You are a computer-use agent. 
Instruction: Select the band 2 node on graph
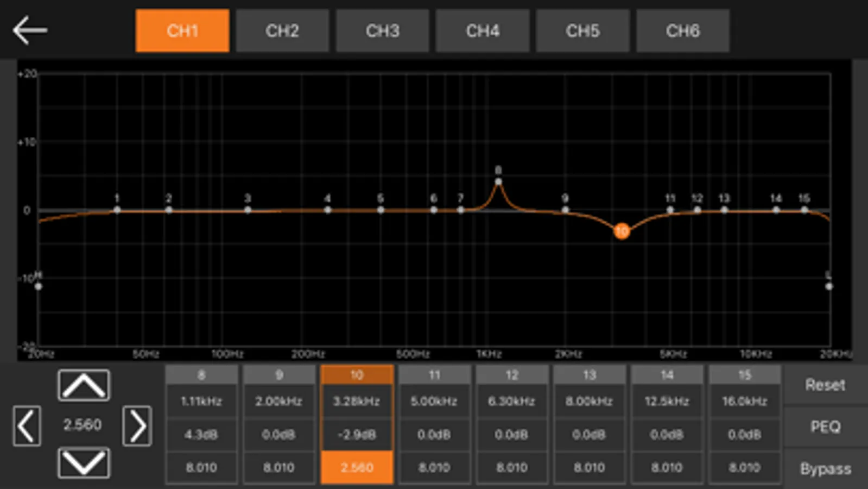click(x=169, y=210)
